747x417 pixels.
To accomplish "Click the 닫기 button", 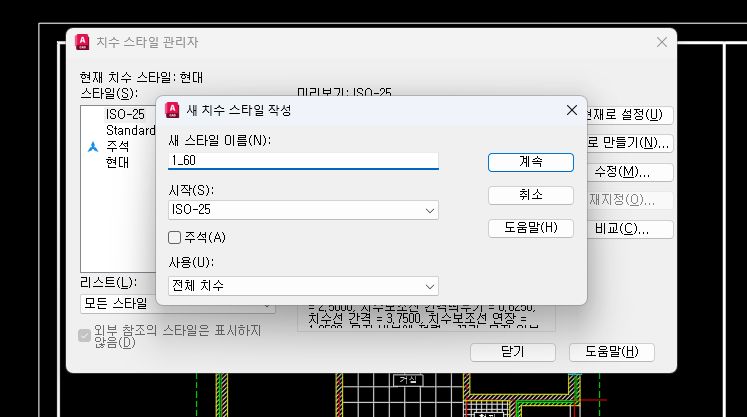I will [513, 352].
